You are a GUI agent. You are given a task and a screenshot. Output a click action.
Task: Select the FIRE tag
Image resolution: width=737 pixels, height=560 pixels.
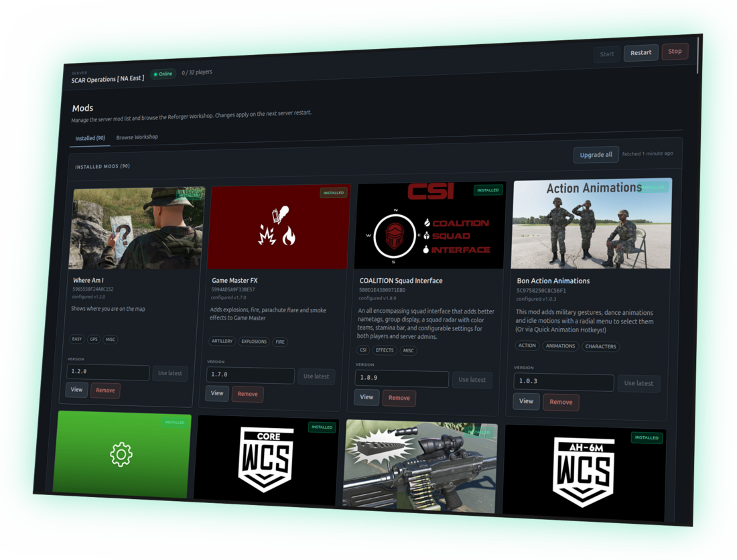280,342
